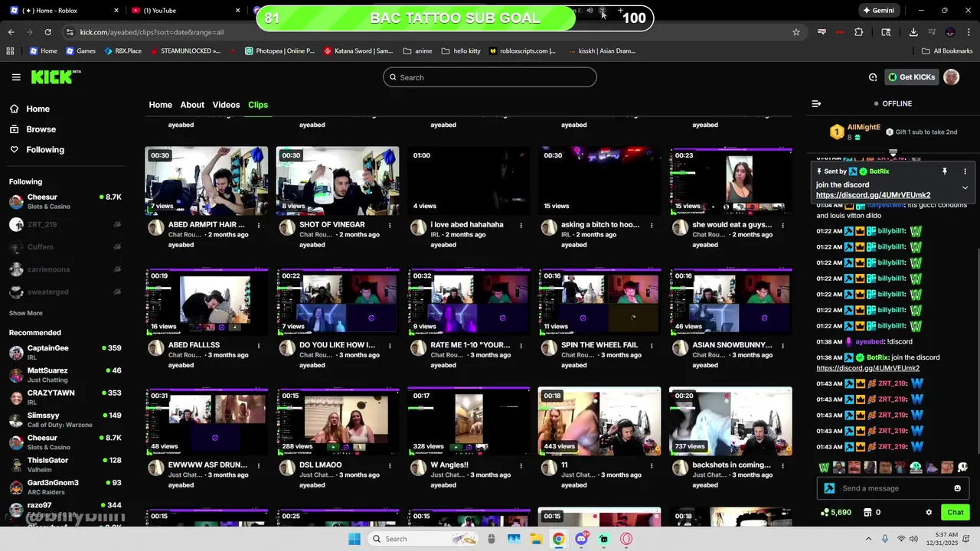Bookmark this page with star icon
This screenshot has width=980, height=551.
(x=796, y=32)
